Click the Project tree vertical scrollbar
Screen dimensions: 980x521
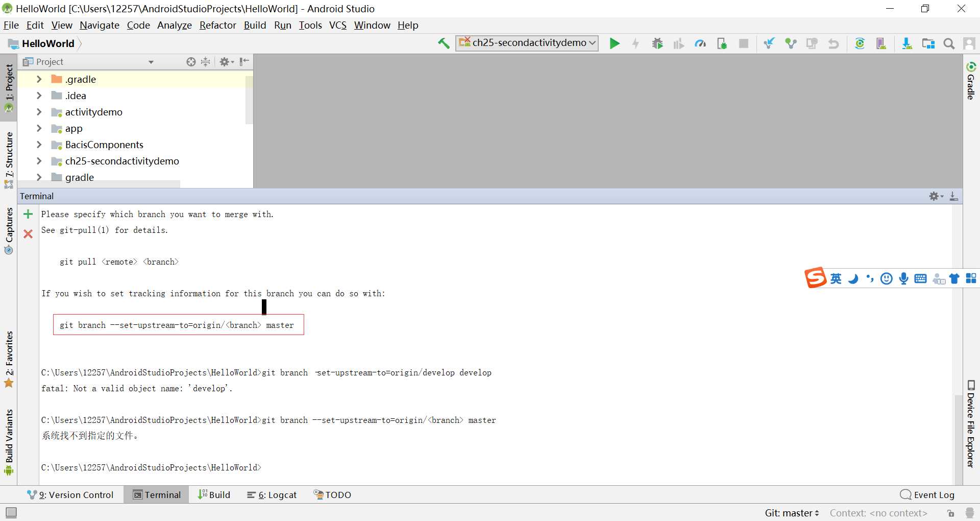pos(249,100)
